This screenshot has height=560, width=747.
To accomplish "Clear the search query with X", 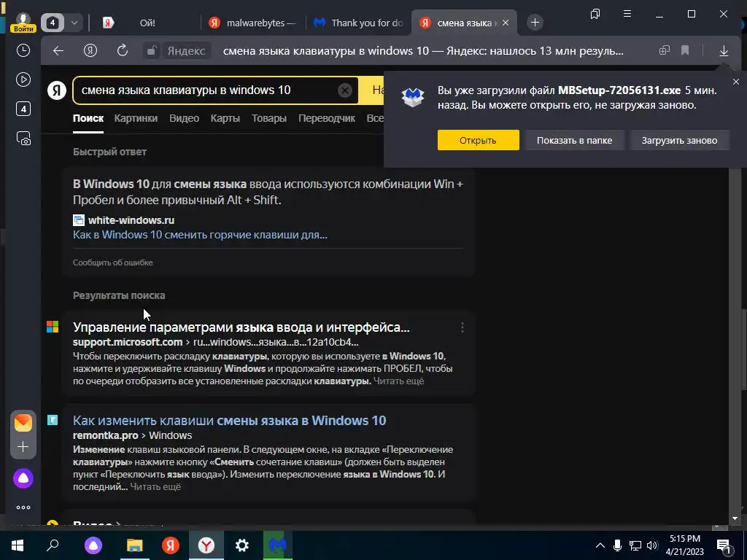I will tap(344, 90).
